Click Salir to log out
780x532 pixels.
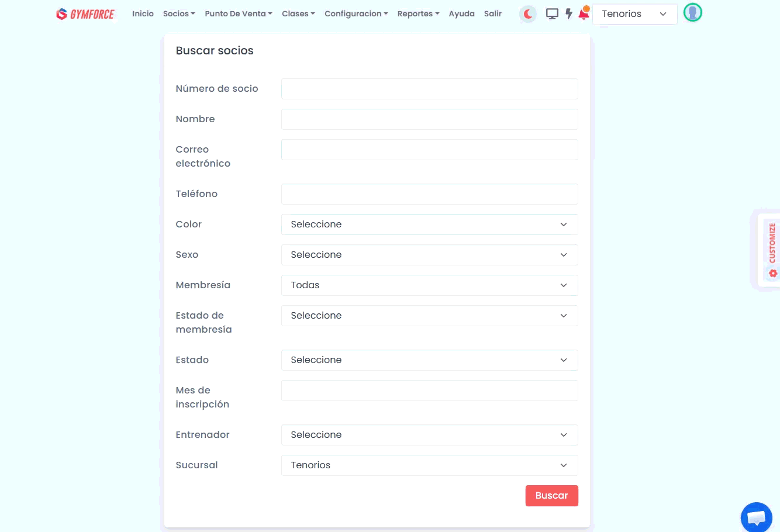pyautogui.click(x=493, y=13)
